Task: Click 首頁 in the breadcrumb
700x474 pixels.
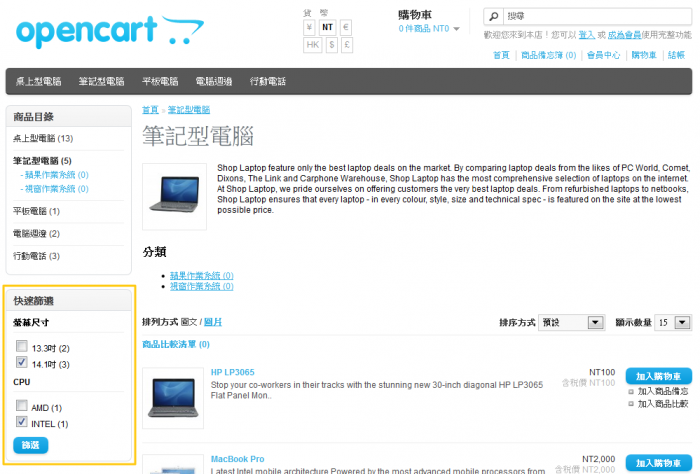Action: click(150, 110)
